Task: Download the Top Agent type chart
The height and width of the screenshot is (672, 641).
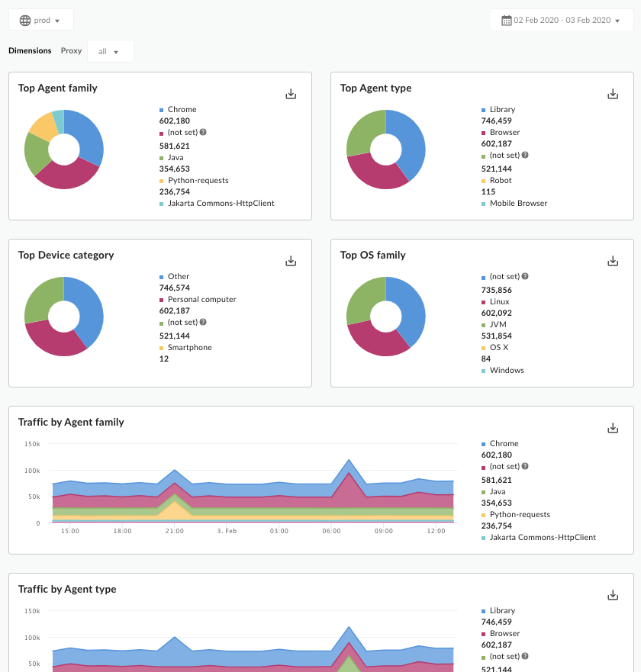Action: 613,94
